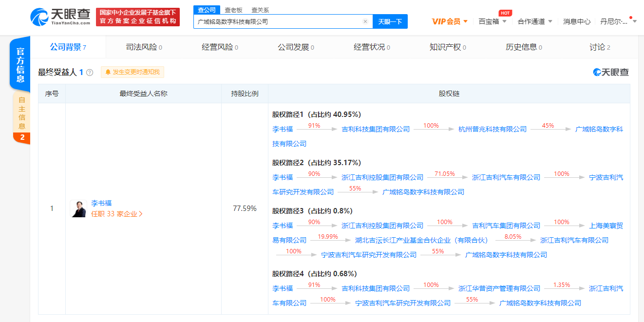This screenshot has width=644, height=322.
Task: Click the company name search input field
Action: coord(278,21)
